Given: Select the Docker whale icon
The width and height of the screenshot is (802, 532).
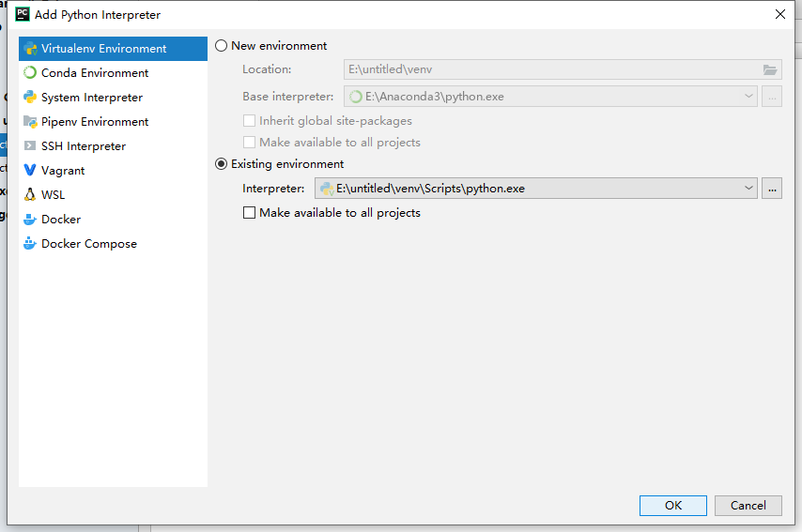Looking at the screenshot, I should pos(30,220).
